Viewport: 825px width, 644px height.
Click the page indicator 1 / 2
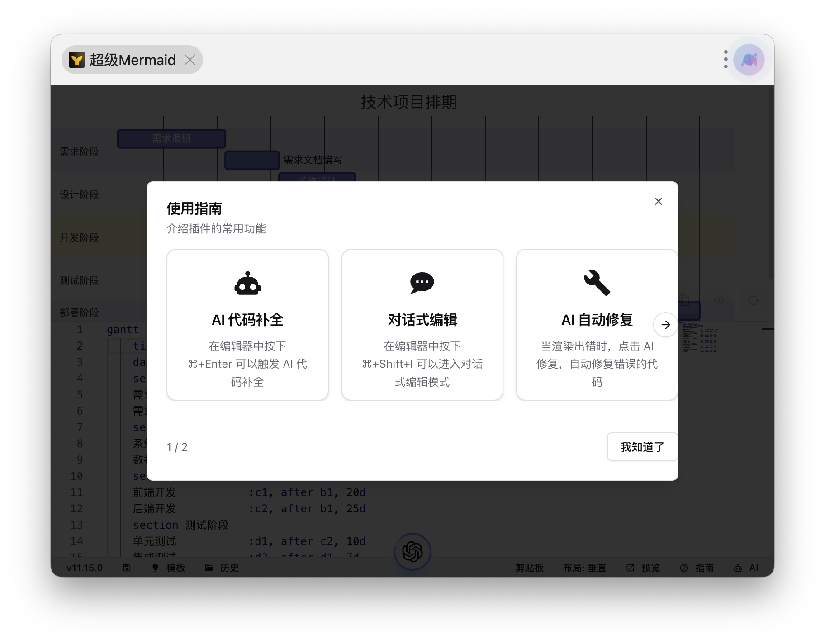(x=177, y=447)
